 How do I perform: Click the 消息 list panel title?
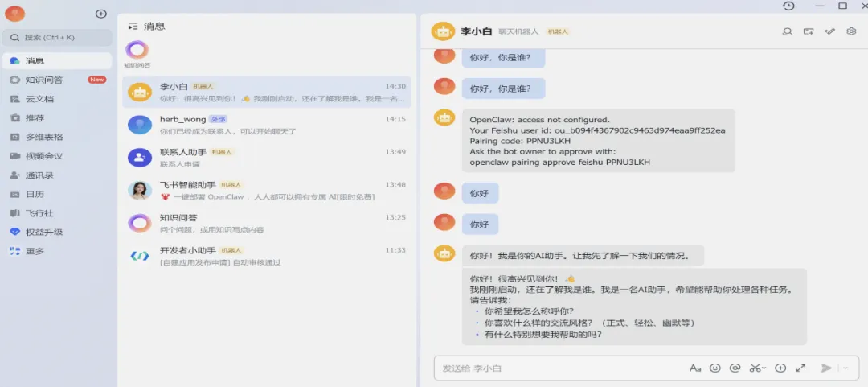click(x=154, y=26)
